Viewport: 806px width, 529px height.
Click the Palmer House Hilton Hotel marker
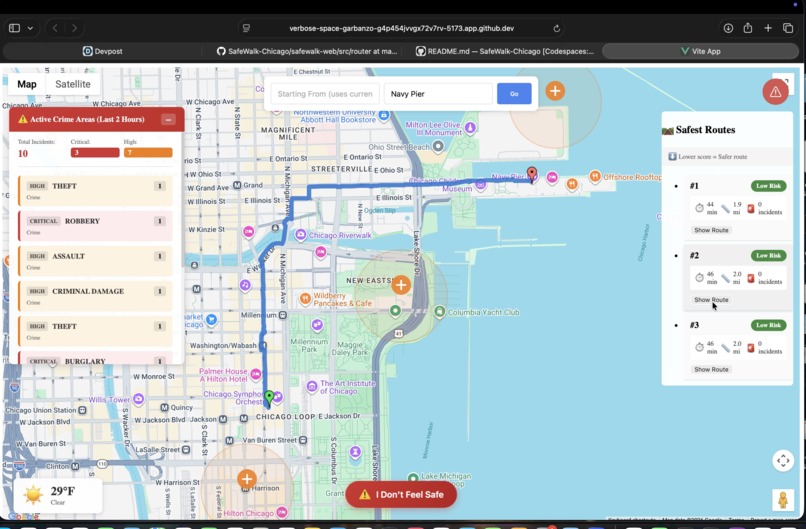[x=255, y=375]
